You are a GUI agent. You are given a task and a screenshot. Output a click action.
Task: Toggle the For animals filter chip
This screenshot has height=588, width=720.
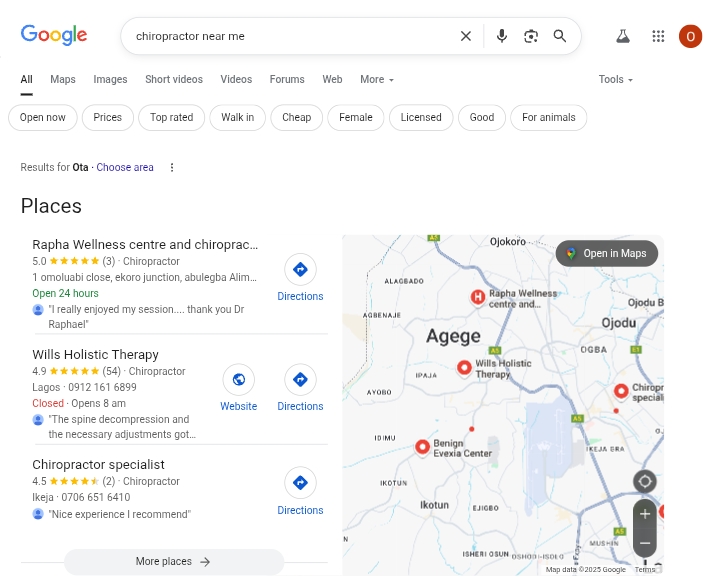pyautogui.click(x=549, y=118)
